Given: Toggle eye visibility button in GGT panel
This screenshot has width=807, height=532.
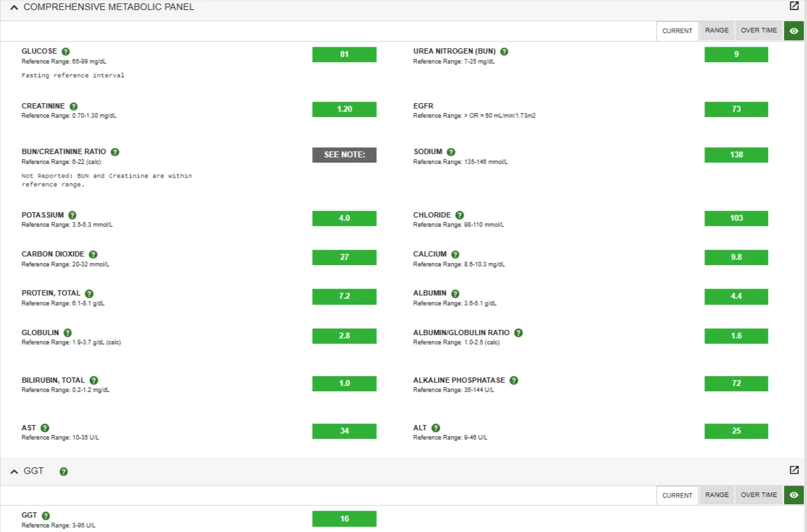Looking at the screenshot, I should (x=794, y=495).
